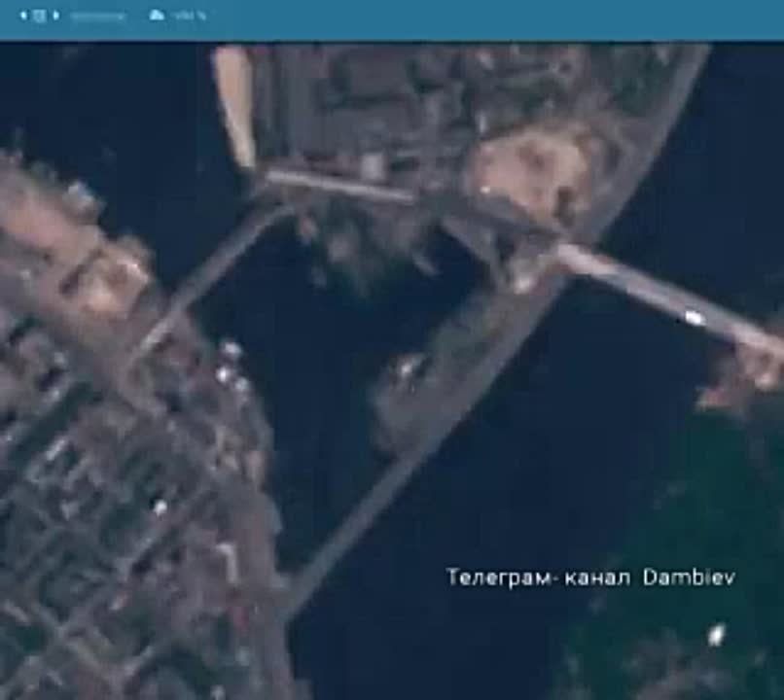784x700 pixels.
Task: Click the blurred date label in header
Action: [x=97, y=16]
